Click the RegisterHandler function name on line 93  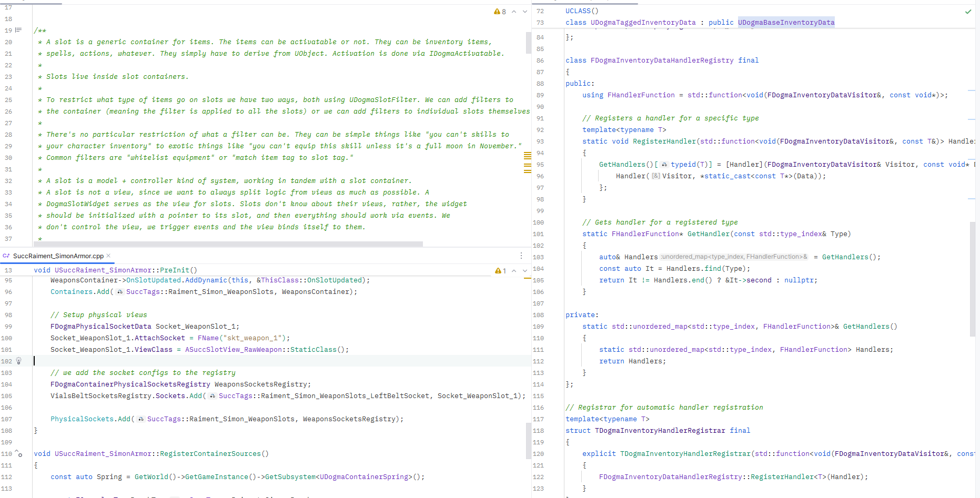pyautogui.click(x=664, y=141)
